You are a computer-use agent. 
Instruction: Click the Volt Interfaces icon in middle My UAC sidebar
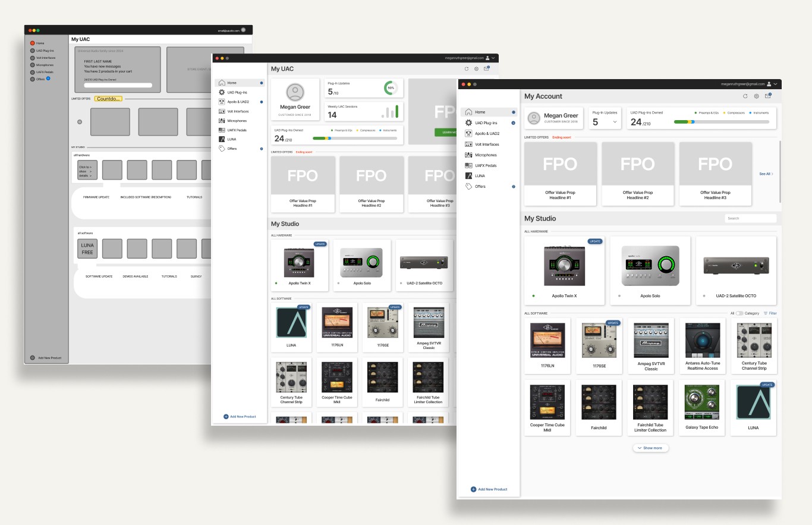point(222,111)
